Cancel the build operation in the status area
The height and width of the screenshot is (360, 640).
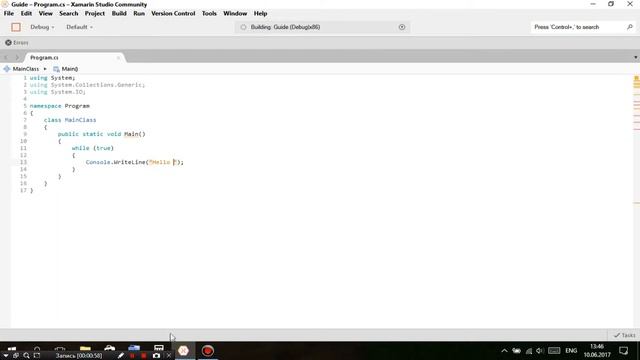pyautogui.click(x=402, y=27)
